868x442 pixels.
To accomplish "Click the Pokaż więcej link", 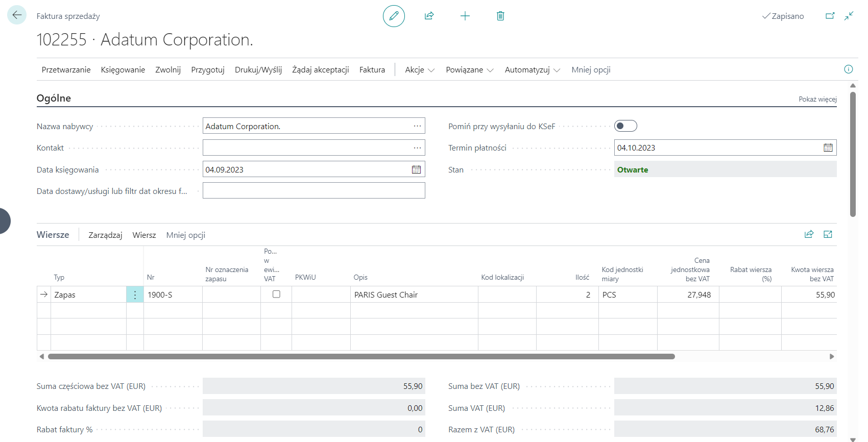I will pos(817,99).
